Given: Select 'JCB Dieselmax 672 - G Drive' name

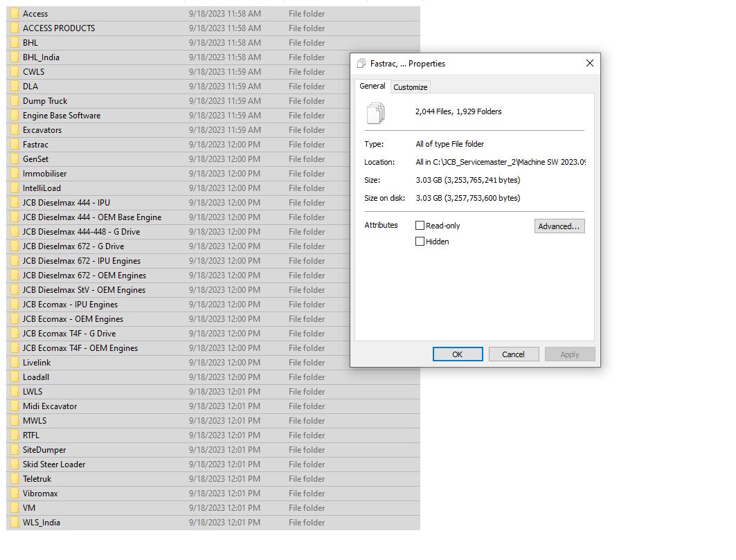Looking at the screenshot, I should (x=73, y=246).
